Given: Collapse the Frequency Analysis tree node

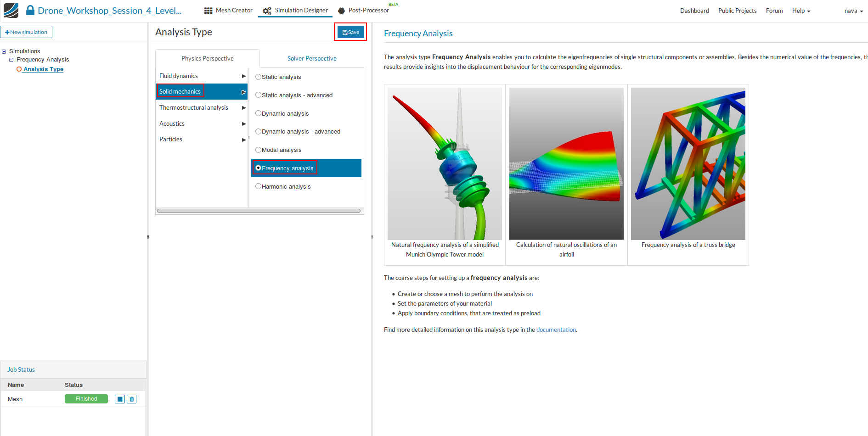Looking at the screenshot, I should [11, 60].
